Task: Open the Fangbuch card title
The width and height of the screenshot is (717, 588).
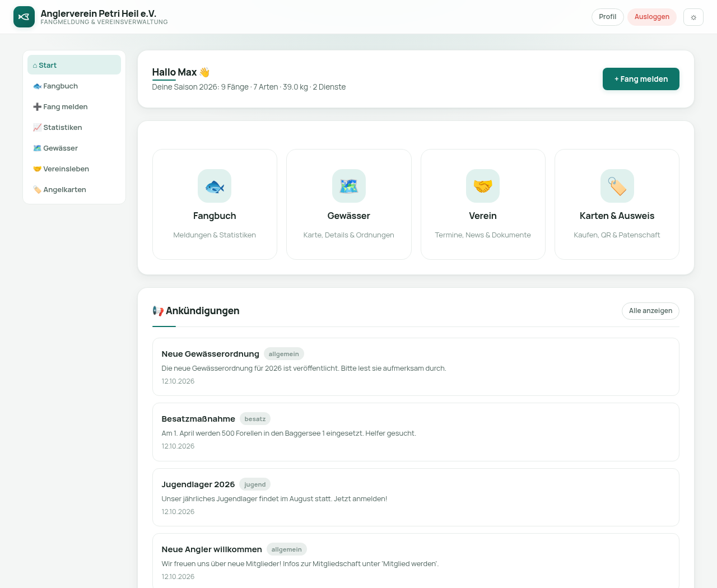Action: [215, 216]
